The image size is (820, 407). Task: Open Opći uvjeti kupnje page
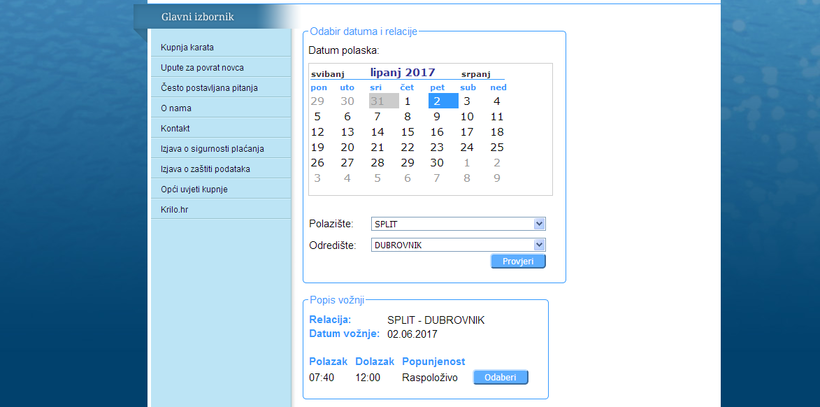196,189
